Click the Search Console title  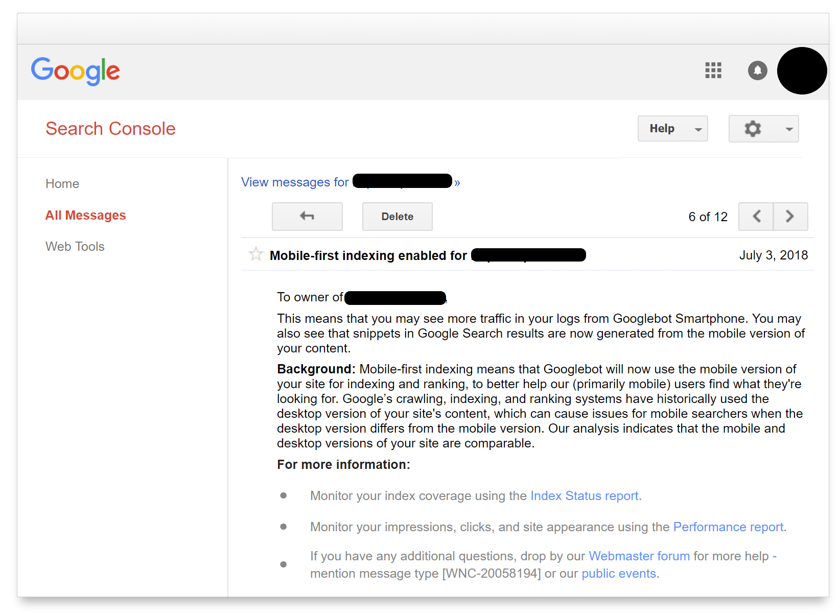110,129
